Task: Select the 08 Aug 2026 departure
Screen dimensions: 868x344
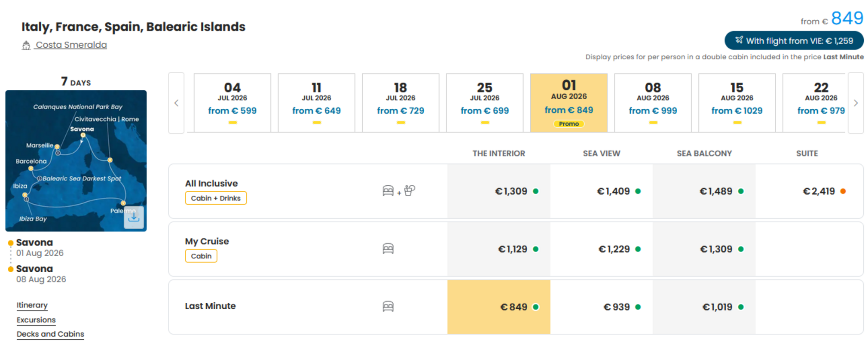Action: point(653,103)
